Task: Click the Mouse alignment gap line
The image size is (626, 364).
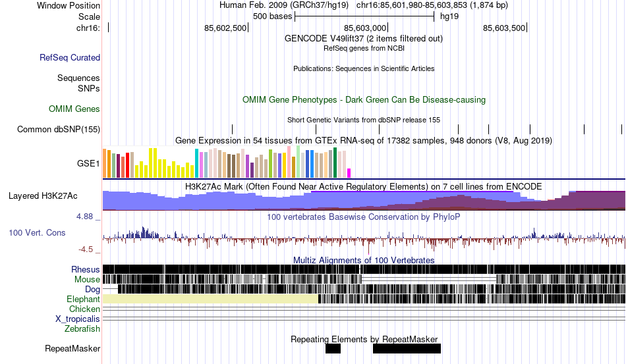Action: click(x=429, y=279)
